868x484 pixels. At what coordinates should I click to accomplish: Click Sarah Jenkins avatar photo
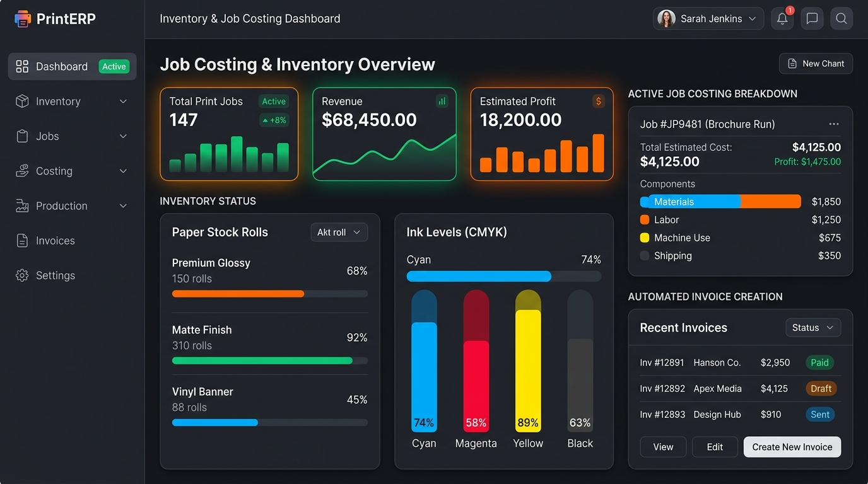click(666, 19)
